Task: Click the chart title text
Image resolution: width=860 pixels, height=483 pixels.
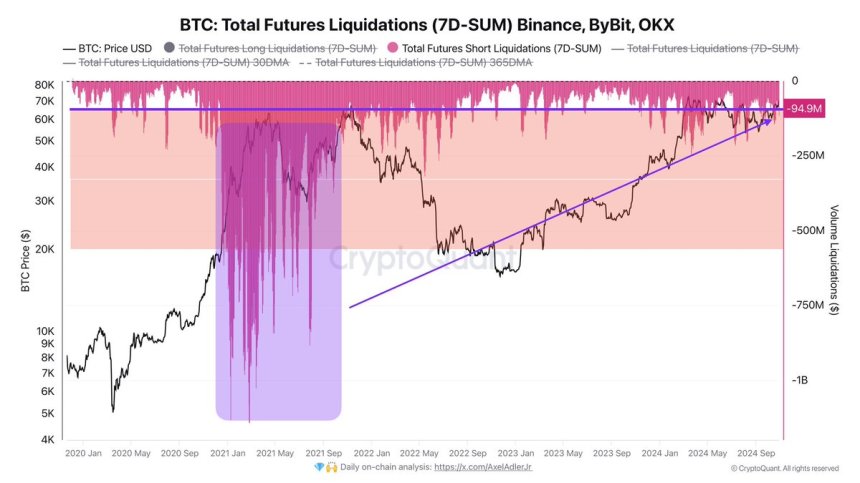Action: pos(429,22)
